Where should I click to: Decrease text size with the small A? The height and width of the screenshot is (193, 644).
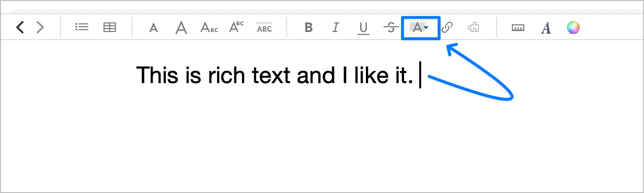tap(153, 28)
